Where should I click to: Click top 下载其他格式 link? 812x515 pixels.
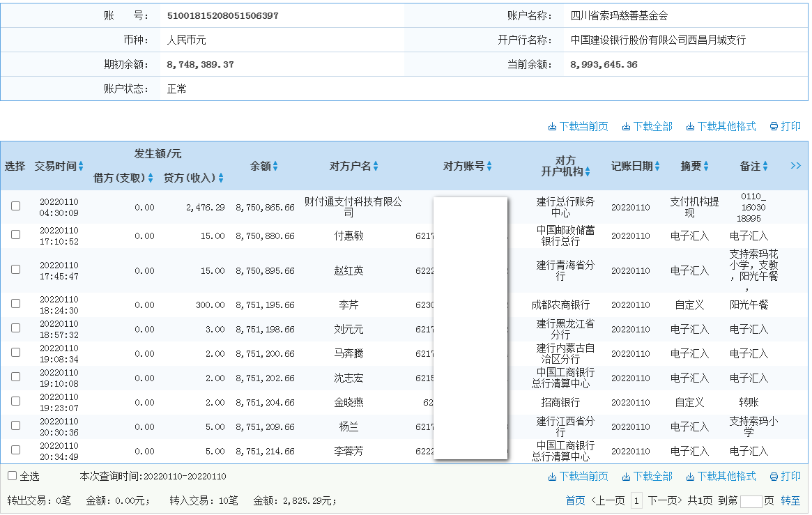[721, 127]
